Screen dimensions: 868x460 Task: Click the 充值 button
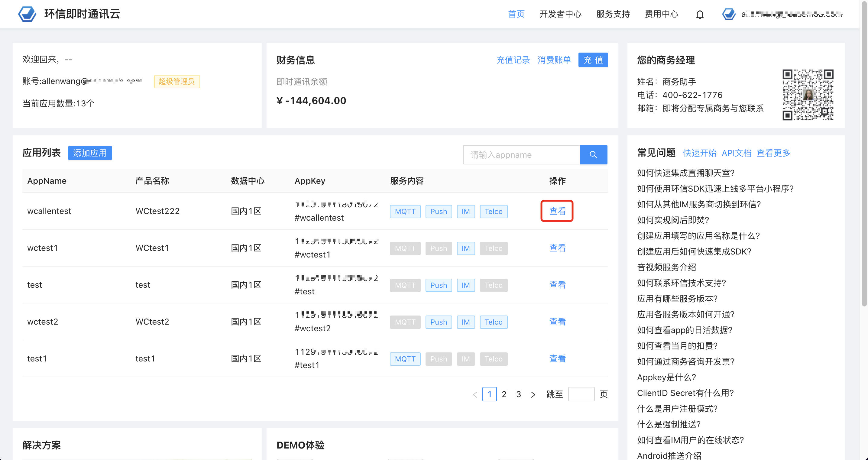point(593,60)
